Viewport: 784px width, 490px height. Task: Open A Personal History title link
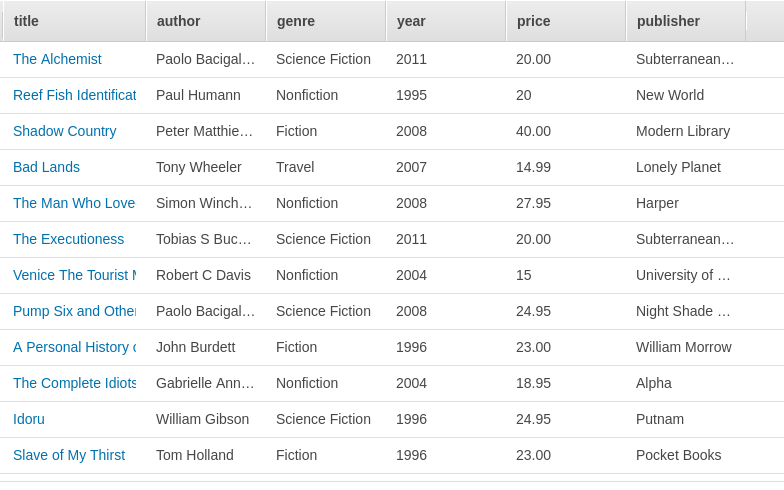pyautogui.click(x=74, y=347)
